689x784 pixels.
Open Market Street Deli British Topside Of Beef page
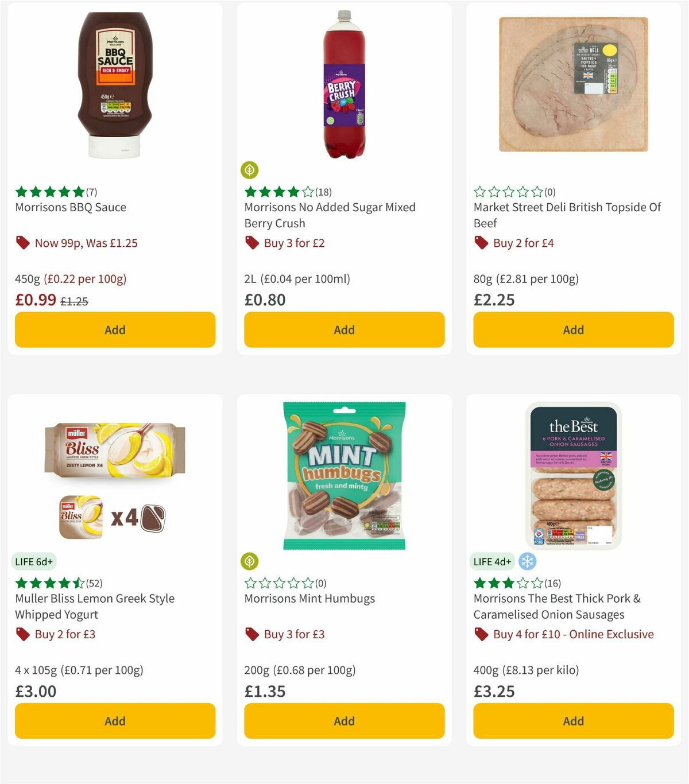point(567,215)
